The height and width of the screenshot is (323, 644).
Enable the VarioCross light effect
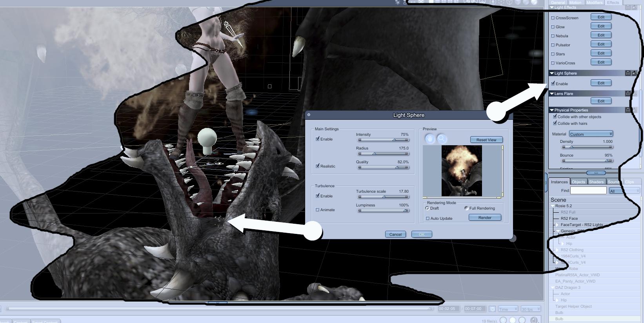pos(553,63)
